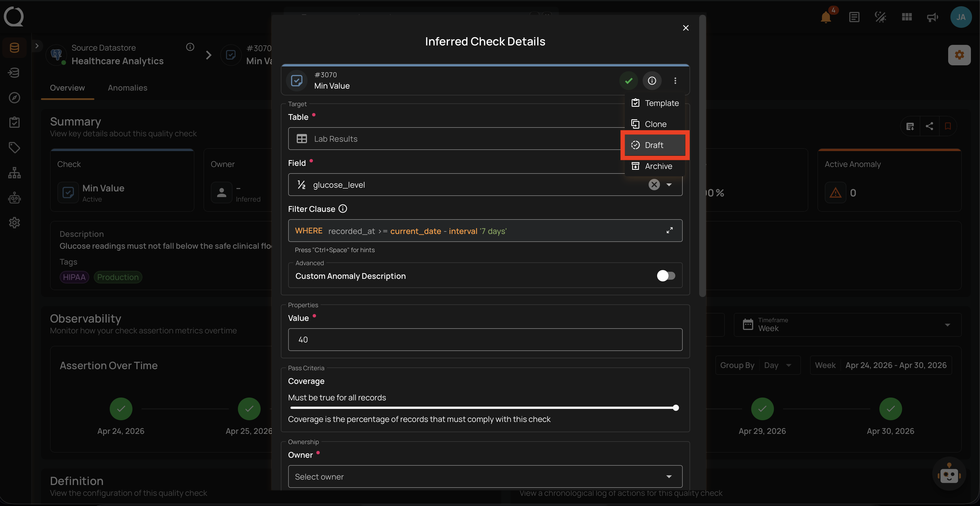Switch to the Anomalies tab
980x506 pixels.
(x=127, y=88)
